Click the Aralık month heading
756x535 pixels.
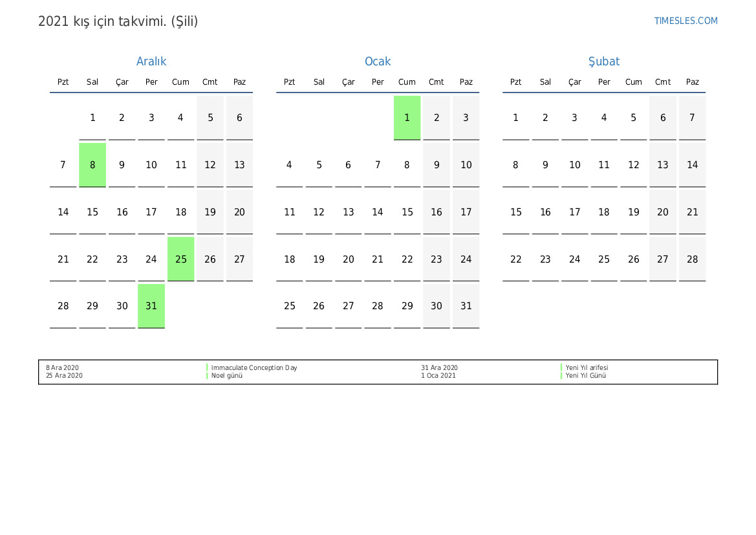[x=151, y=61]
